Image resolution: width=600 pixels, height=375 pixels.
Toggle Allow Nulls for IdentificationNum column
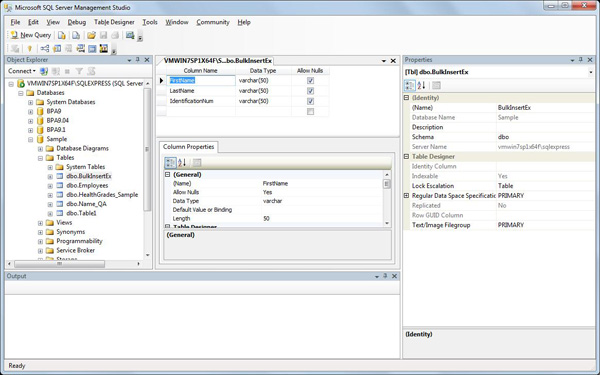pos(310,101)
